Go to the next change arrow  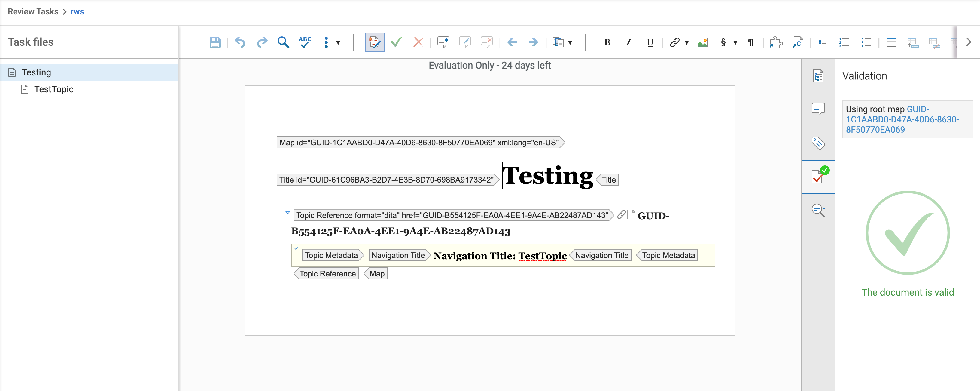[533, 42]
